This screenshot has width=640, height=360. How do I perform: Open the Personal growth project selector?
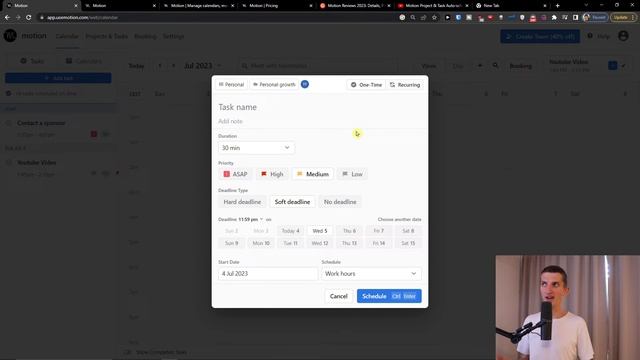[274, 84]
